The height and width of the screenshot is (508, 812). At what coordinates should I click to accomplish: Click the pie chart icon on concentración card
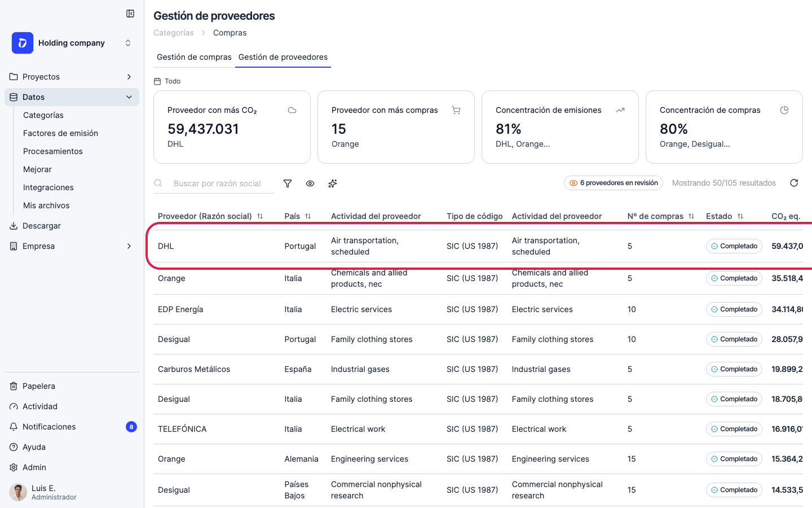pyautogui.click(x=784, y=110)
